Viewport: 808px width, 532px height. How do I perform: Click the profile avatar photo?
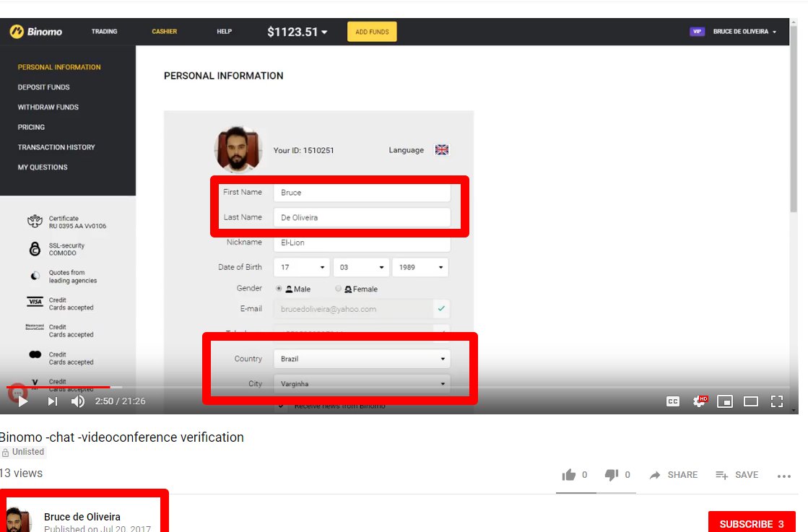238,149
